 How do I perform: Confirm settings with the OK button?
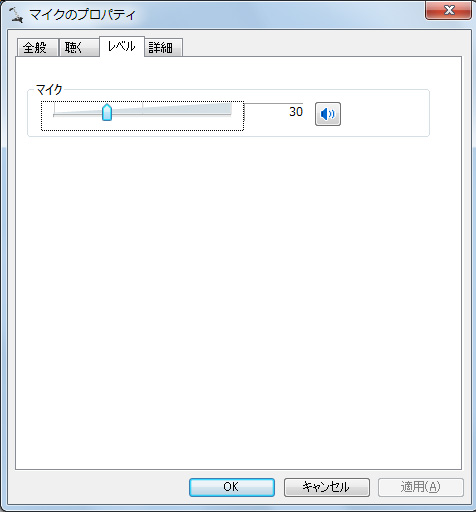pos(232,487)
